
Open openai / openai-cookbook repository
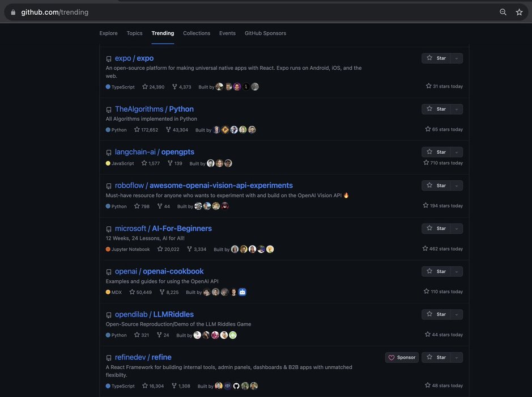(x=159, y=271)
